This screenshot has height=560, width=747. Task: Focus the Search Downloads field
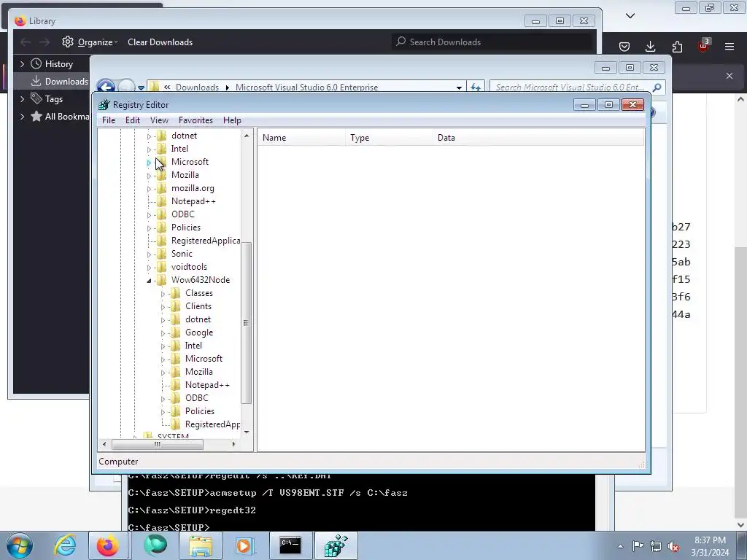(493, 42)
